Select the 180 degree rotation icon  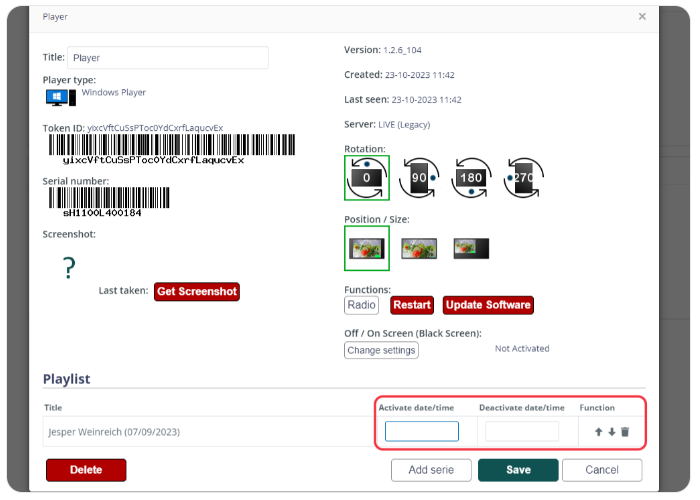click(471, 178)
